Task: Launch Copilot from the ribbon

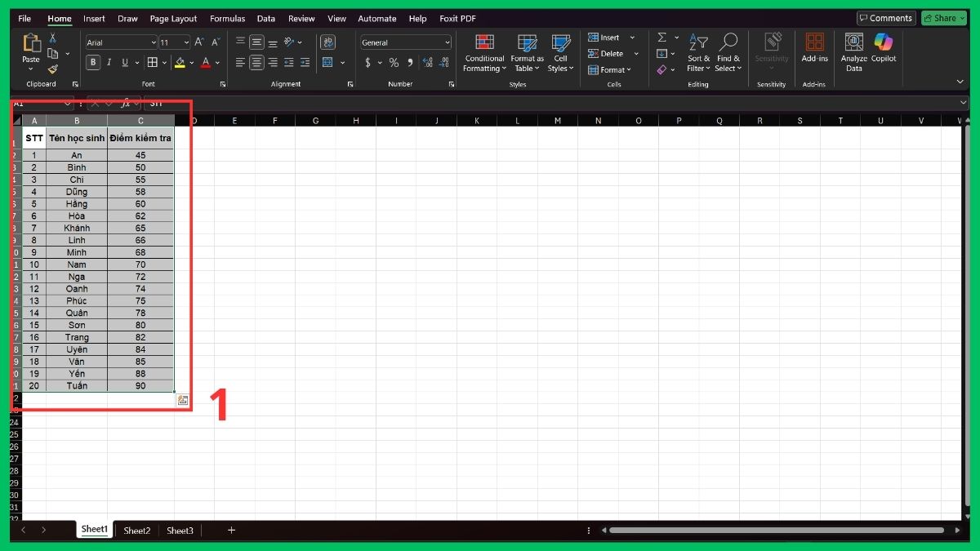Action: tap(883, 53)
